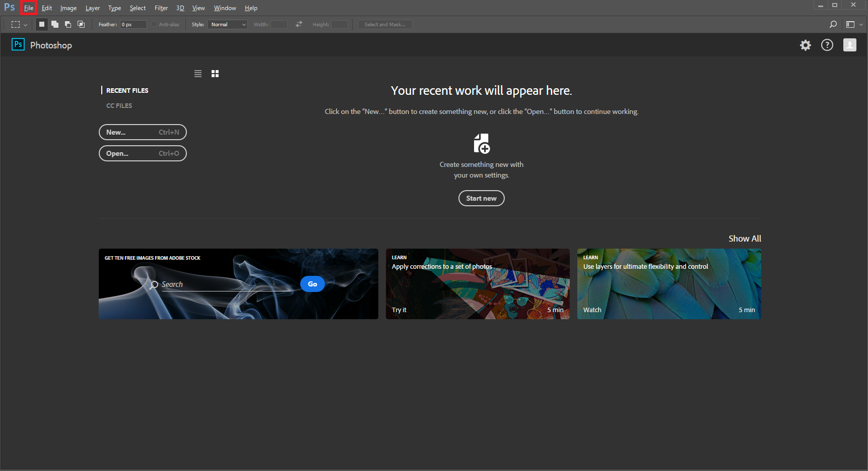This screenshot has width=868, height=471.
Task: Click the Select and Mask... button
Action: tap(385, 24)
